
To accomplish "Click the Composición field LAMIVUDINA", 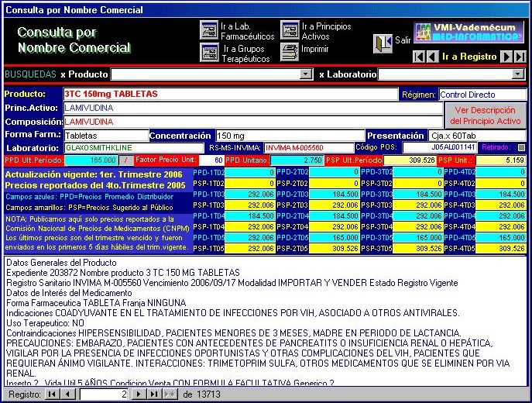I will [253, 122].
